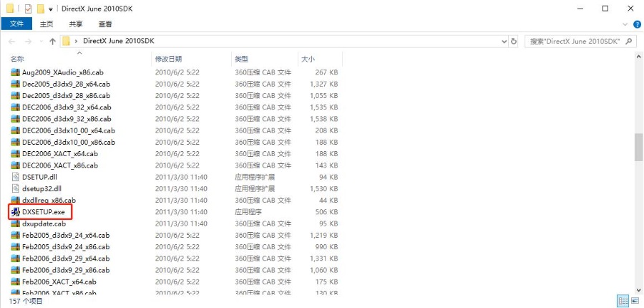Open the recent locations dropdown
This screenshot has height=308, width=644.
(41, 42)
